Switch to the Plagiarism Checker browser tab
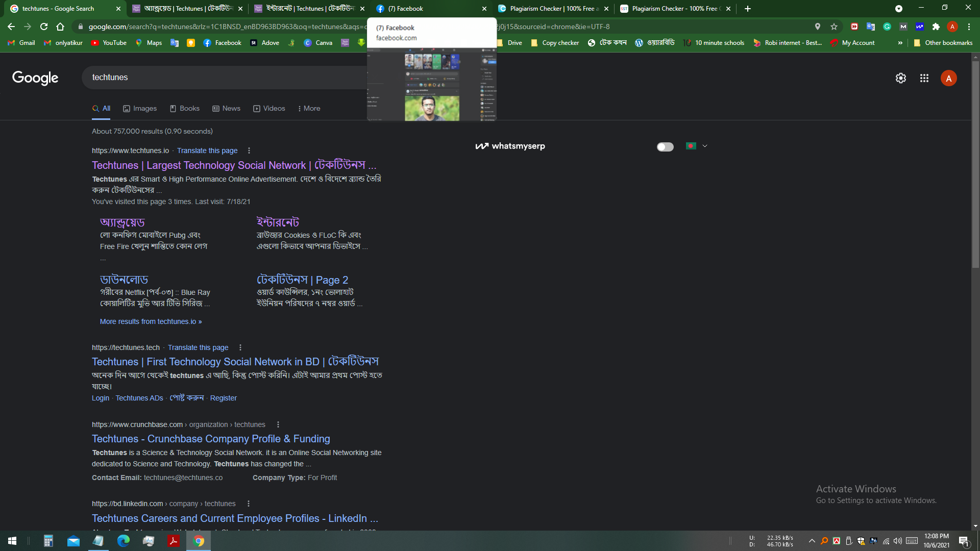980x551 pixels. click(551, 9)
